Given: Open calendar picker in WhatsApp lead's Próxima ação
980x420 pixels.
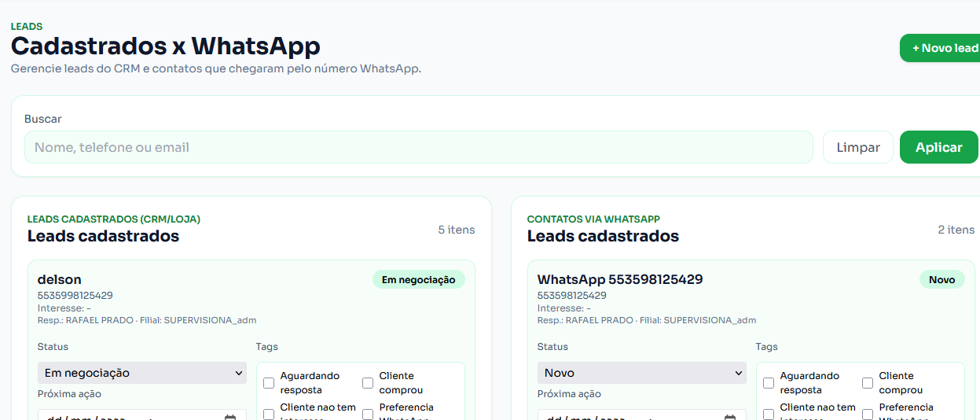Looking at the screenshot, I should pos(730,417).
